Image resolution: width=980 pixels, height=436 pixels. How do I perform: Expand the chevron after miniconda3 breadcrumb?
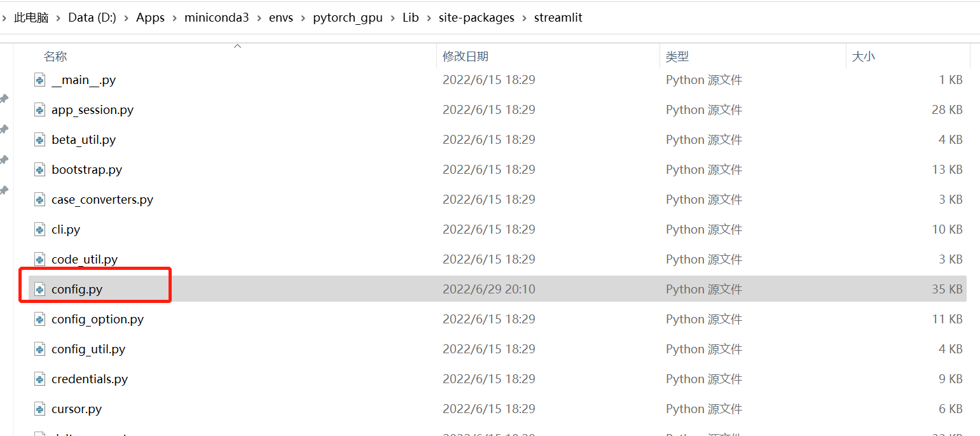pyautogui.click(x=259, y=18)
